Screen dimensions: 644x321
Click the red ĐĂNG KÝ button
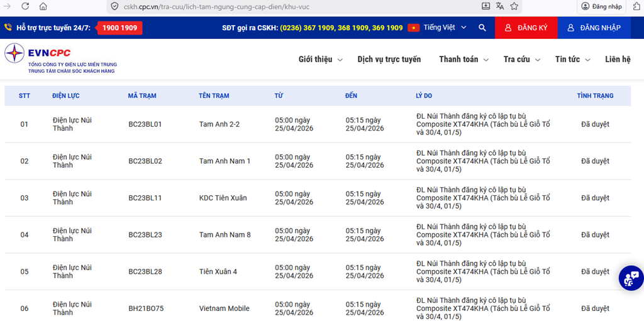[x=526, y=28]
